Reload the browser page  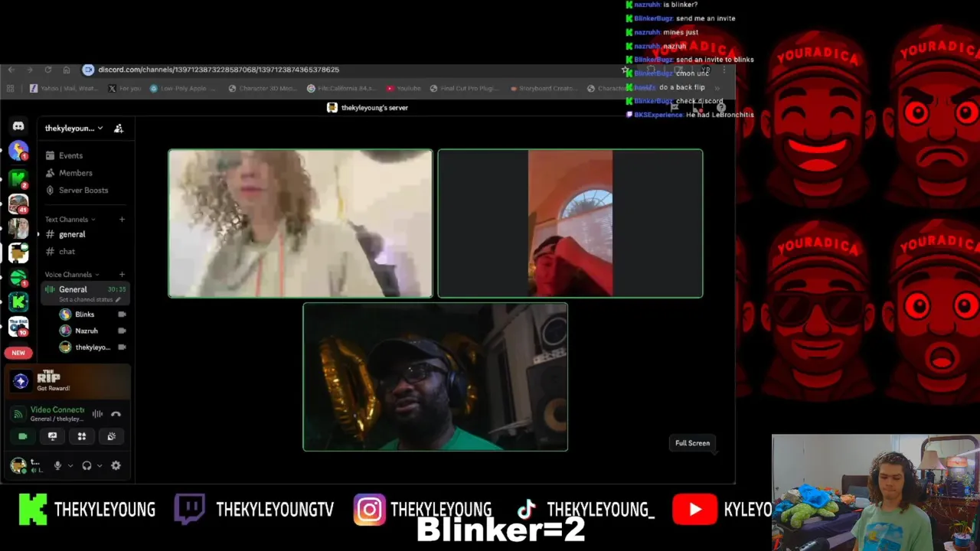(48, 70)
